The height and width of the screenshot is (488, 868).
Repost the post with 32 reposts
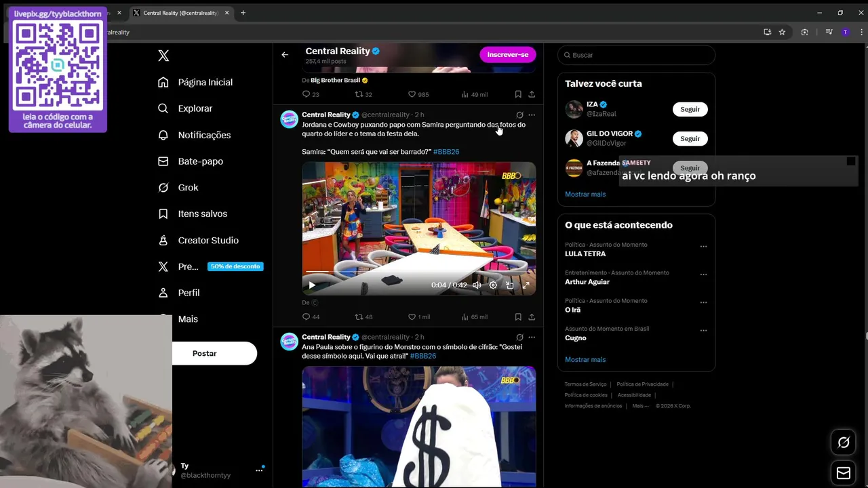pyautogui.click(x=364, y=94)
